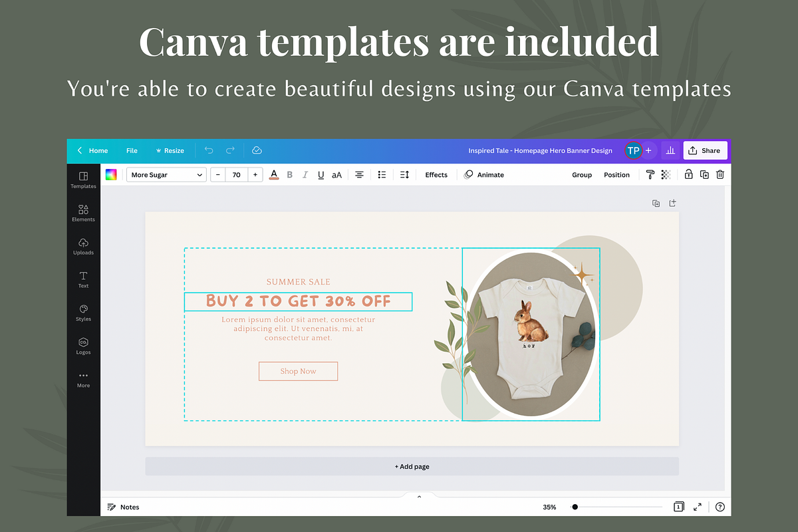Click the delete trash icon

pyautogui.click(x=720, y=175)
